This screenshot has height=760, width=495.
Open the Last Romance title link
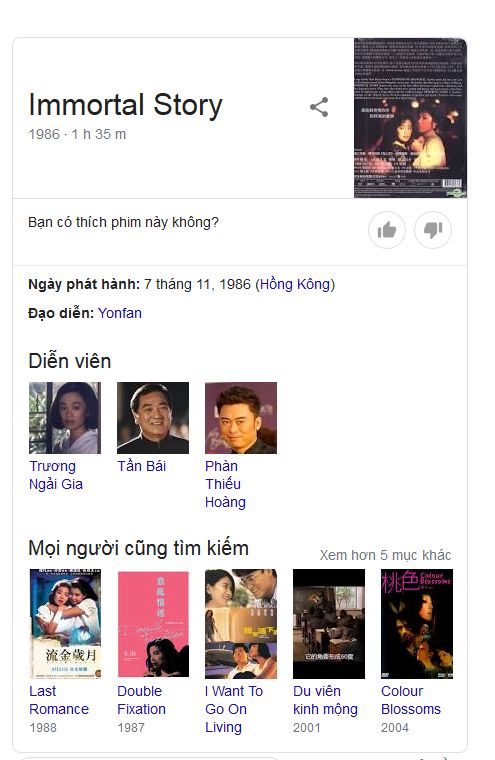[x=59, y=700]
